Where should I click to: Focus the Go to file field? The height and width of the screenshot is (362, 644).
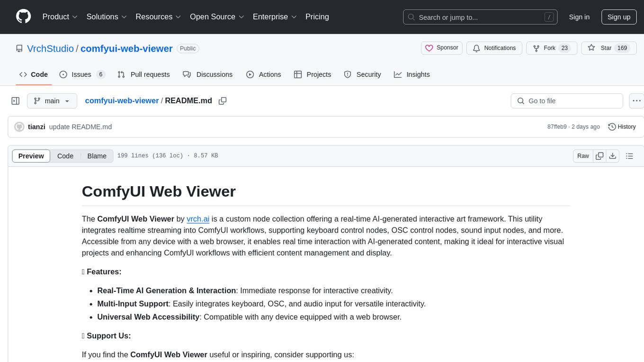coord(567,101)
